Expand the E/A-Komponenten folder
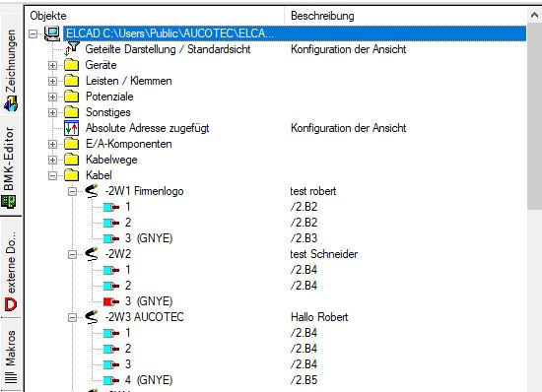The image size is (542, 392). click(52, 144)
